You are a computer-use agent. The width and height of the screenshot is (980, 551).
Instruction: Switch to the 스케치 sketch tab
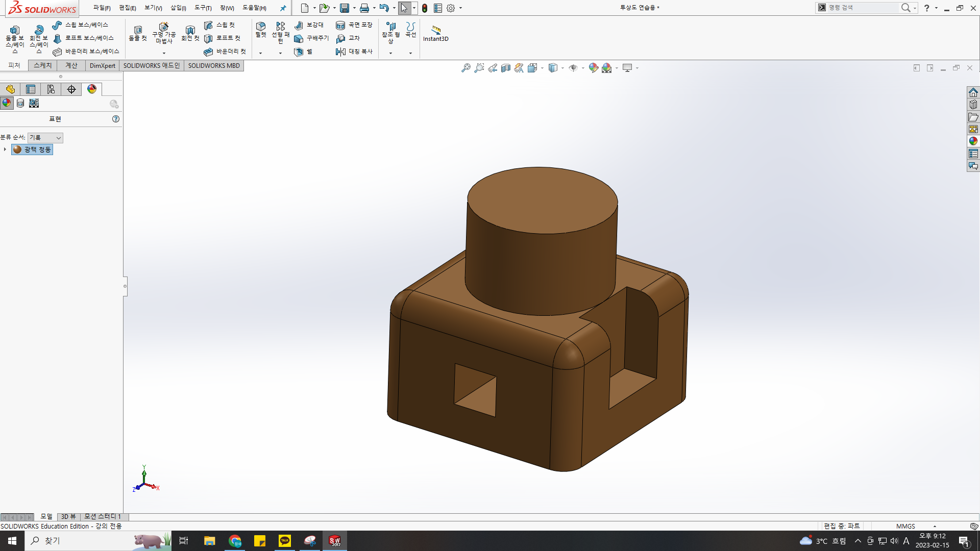pyautogui.click(x=43, y=65)
